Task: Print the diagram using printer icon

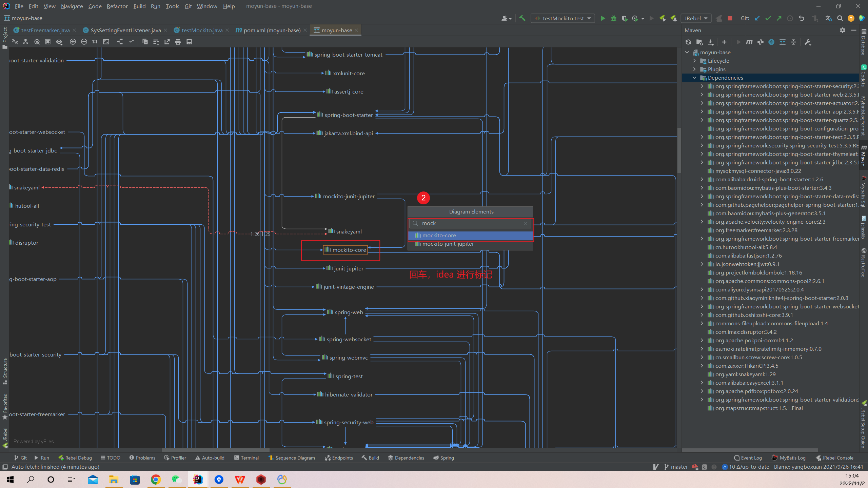Action: [178, 42]
